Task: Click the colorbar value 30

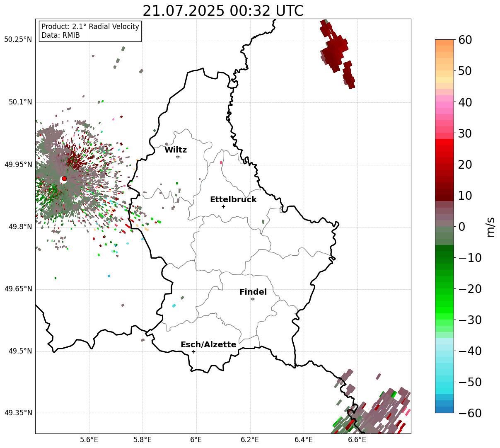Action: 465,133
